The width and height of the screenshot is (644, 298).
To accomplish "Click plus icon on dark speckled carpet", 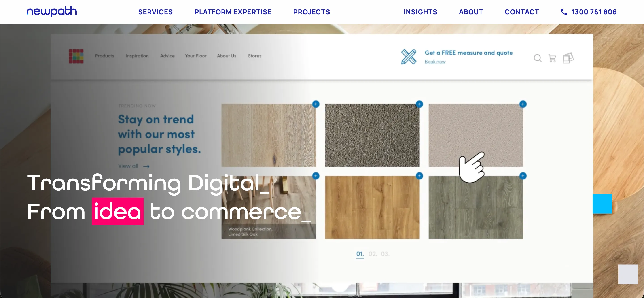I will tap(419, 104).
